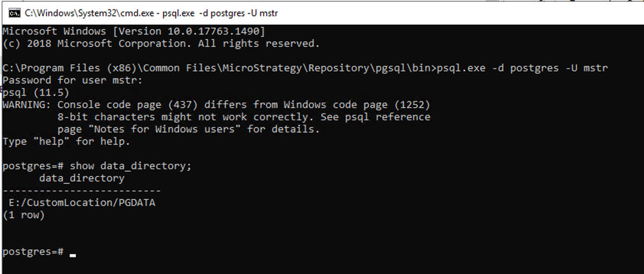This screenshot has height=274, width=644.
Task: Click the E:/CustomLocation/PGDATA result value
Action: tap(82, 203)
